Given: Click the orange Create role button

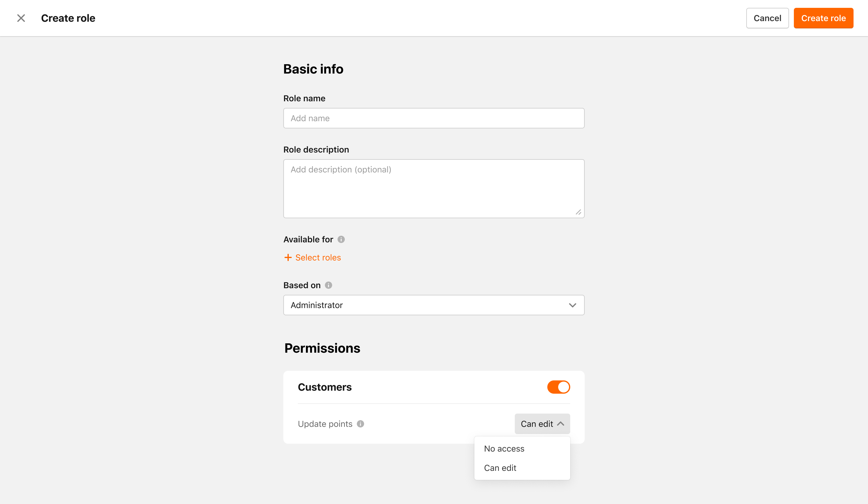Looking at the screenshot, I should coord(823,18).
